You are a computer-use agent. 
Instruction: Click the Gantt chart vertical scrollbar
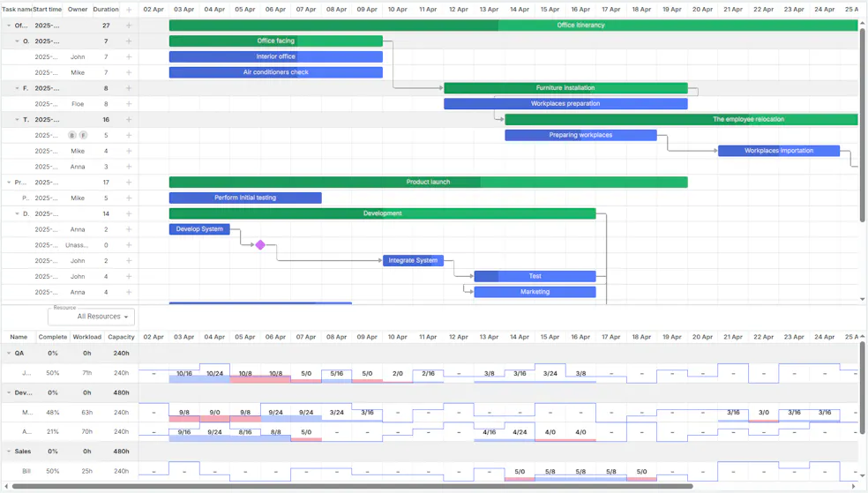tap(863, 124)
